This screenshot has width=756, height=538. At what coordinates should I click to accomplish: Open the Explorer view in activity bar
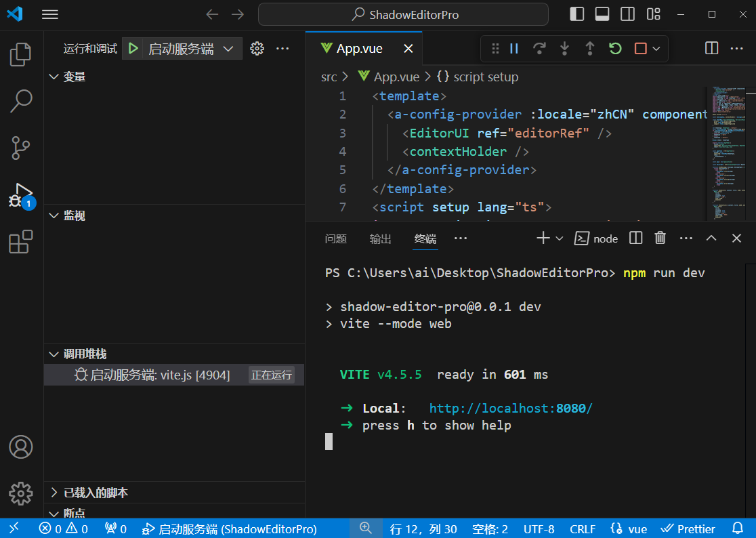pos(21,55)
